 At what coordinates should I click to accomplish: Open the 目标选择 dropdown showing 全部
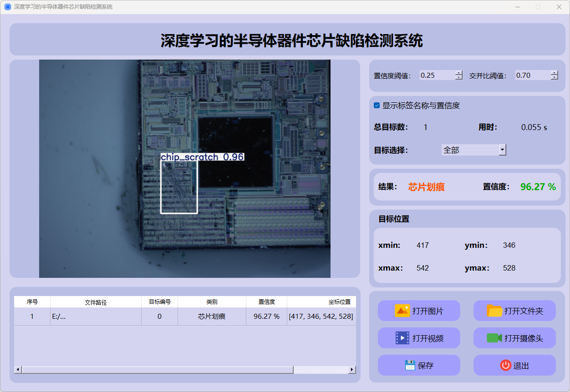click(x=502, y=150)
